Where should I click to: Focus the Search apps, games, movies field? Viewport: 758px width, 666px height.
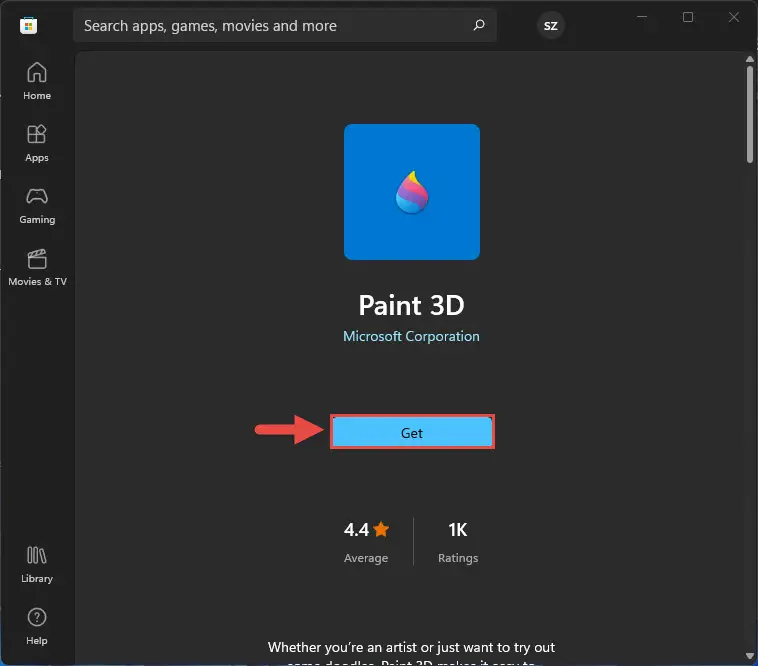coord(285,26)
